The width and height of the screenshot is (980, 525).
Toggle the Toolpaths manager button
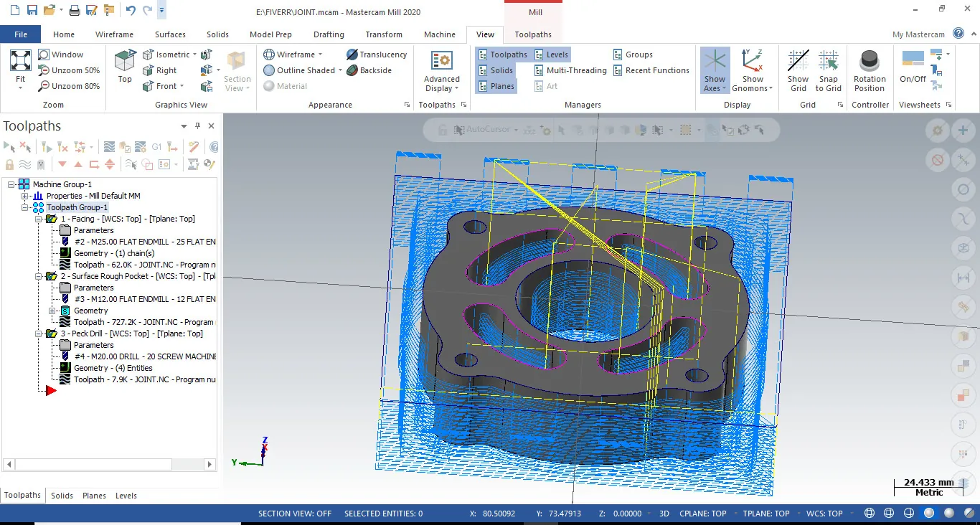(503, 55)
